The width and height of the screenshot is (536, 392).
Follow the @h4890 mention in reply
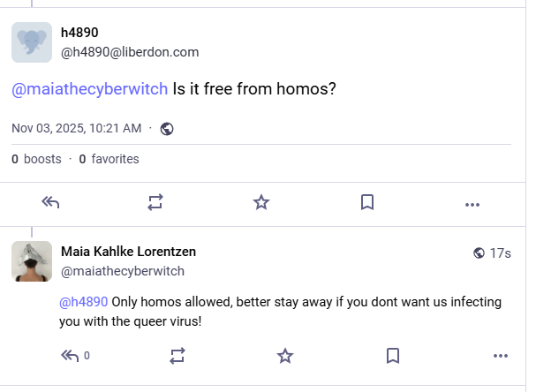(84, 302)
